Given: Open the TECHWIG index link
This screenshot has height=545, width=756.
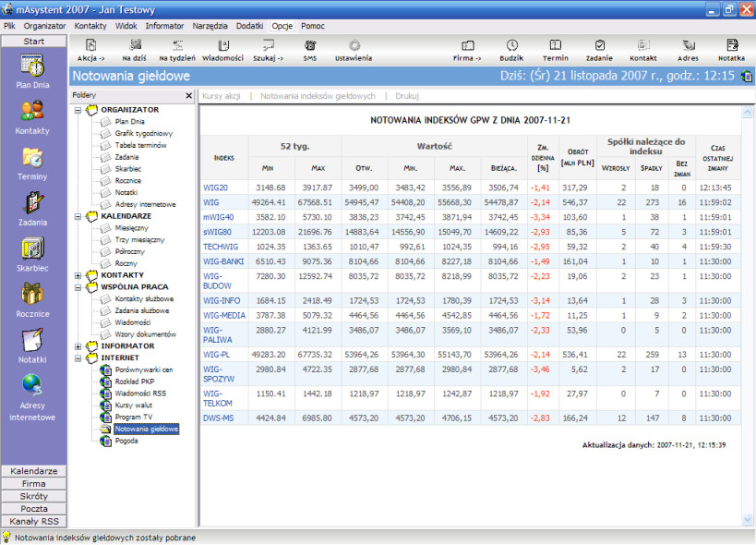Looking at the screenshot, I should tap(221, 247).
